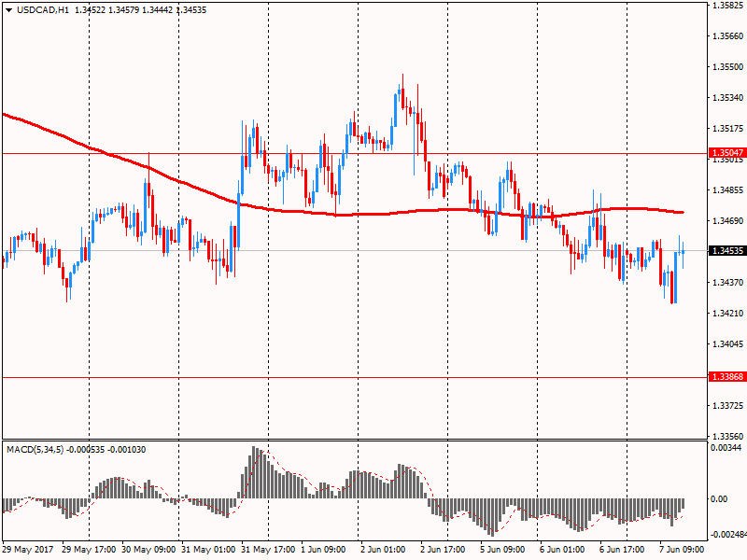747x560 pixels.
Task: Select the 1.35175 price axis value
Action: [x=728, y=129]
